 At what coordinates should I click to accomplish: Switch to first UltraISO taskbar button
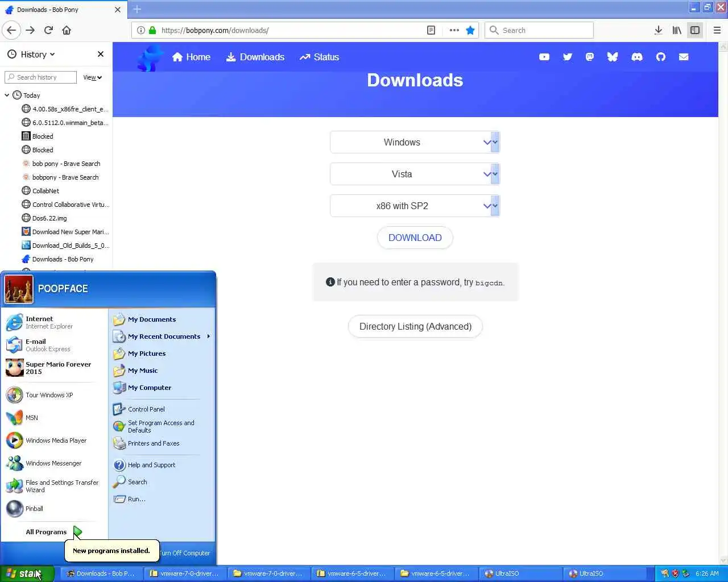click(x=521, y=573)
